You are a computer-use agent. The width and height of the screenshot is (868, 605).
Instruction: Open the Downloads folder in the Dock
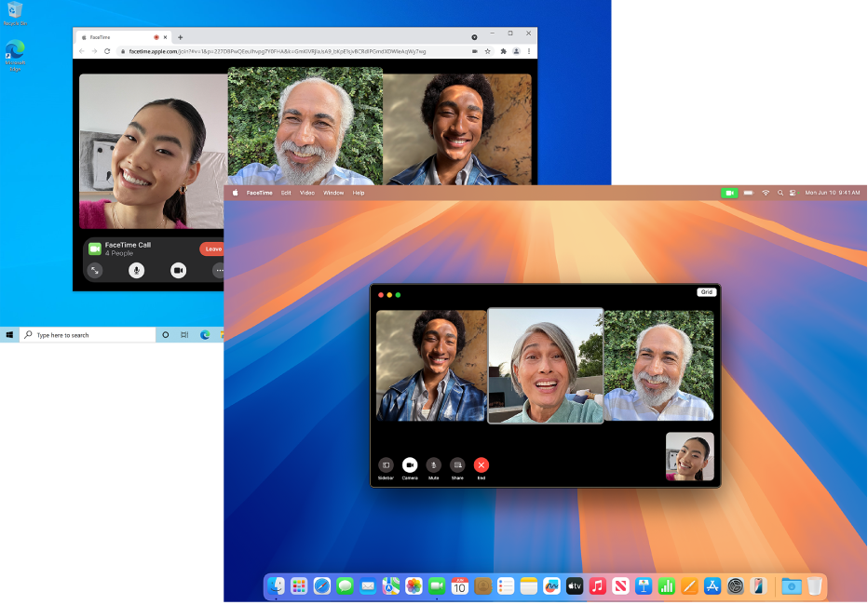click(x=791, y=585)
